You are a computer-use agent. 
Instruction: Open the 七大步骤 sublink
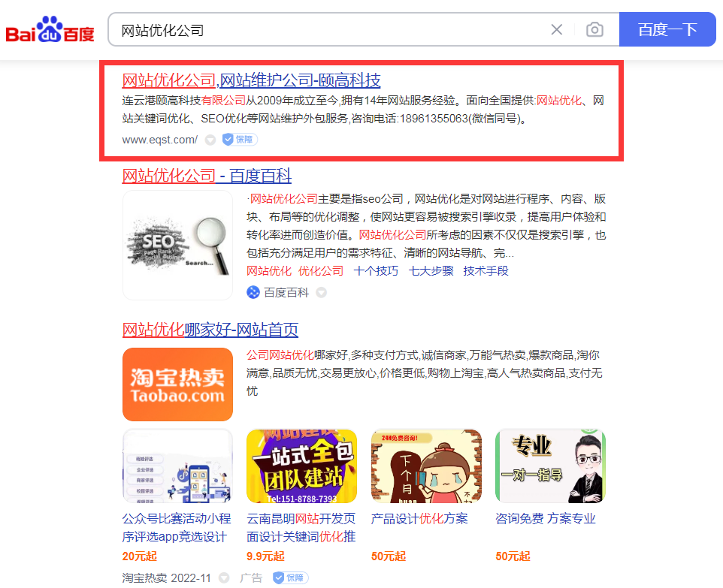coord(431,271)
